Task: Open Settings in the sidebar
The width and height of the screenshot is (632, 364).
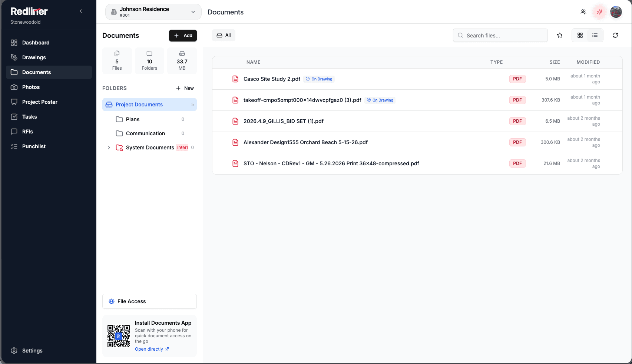Action: coord(49,351)
